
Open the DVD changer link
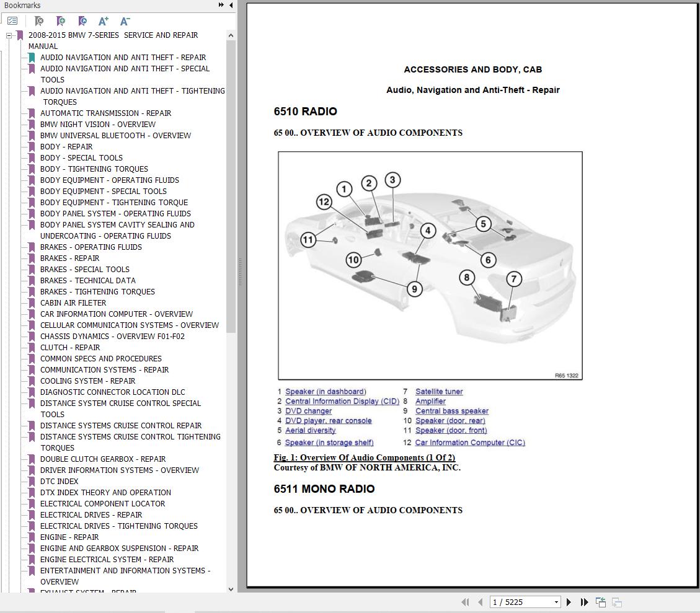(x=309, y=411)
